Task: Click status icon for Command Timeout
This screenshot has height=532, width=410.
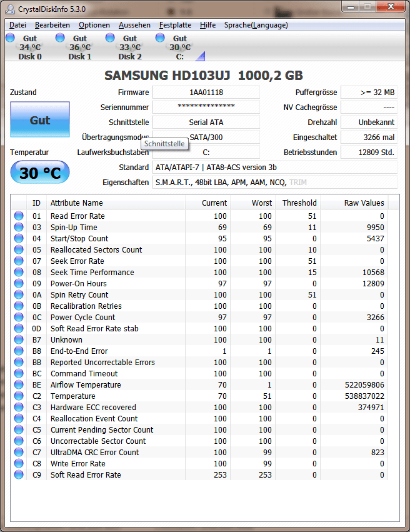Action: (19, 373)
